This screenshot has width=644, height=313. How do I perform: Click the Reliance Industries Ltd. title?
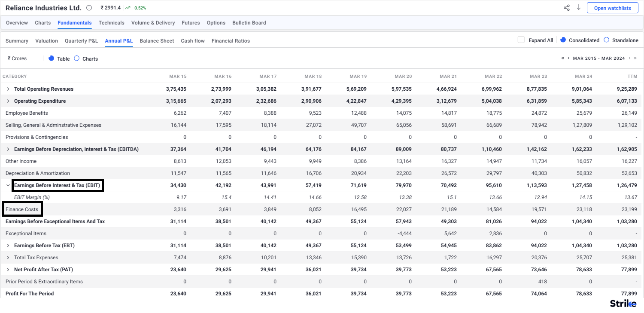(43, 8)
